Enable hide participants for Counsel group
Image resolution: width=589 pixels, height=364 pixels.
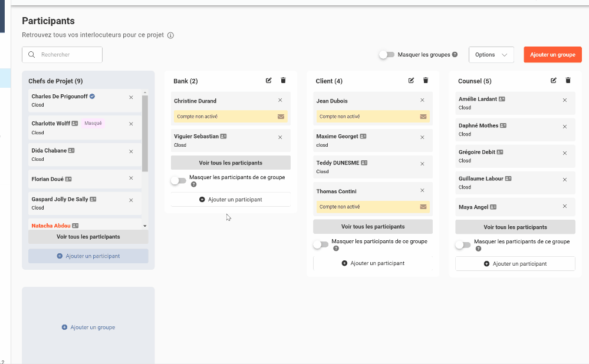463,244
